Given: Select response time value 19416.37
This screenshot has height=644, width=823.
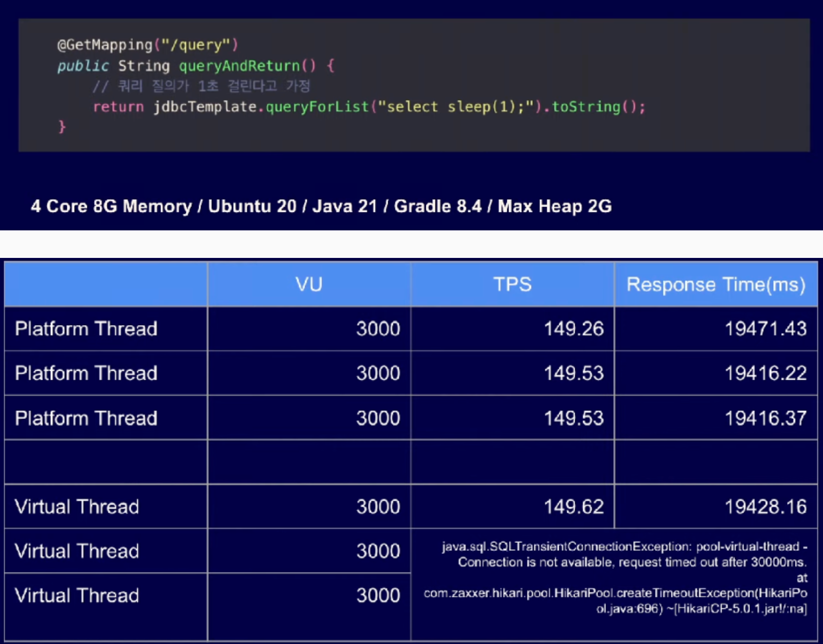Looking at the screenshot, I should tap(765, 418).
